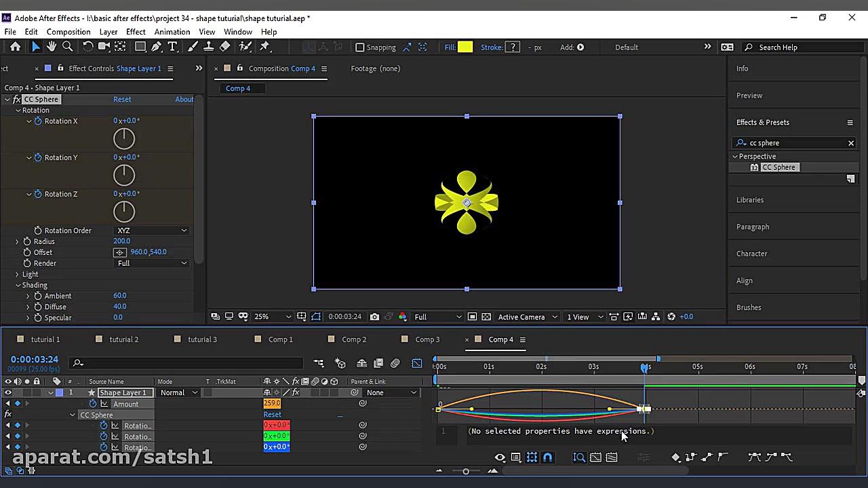Select the Type tool
The width and height of the screenshot is (868, 488).
click(x=172, y=47)
